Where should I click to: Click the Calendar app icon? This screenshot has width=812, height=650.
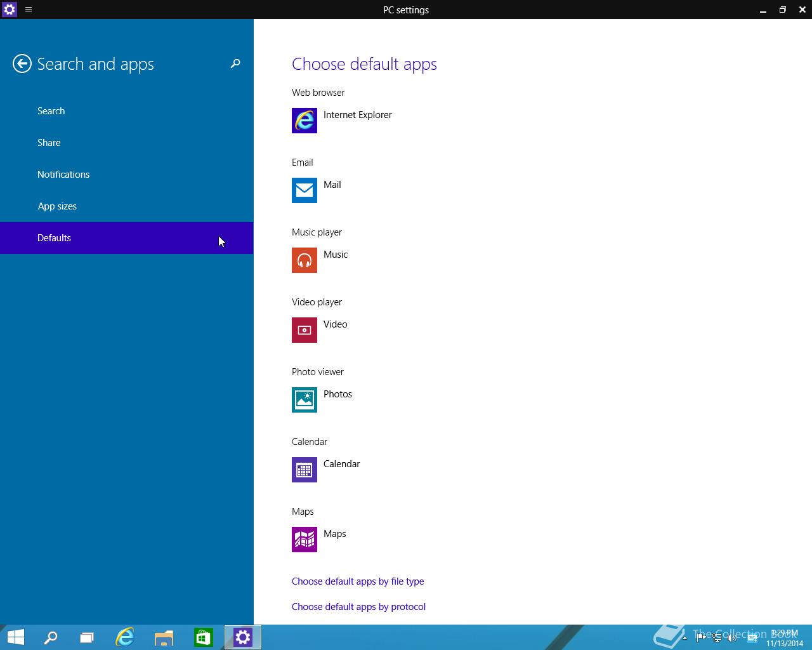click(304, 470)
